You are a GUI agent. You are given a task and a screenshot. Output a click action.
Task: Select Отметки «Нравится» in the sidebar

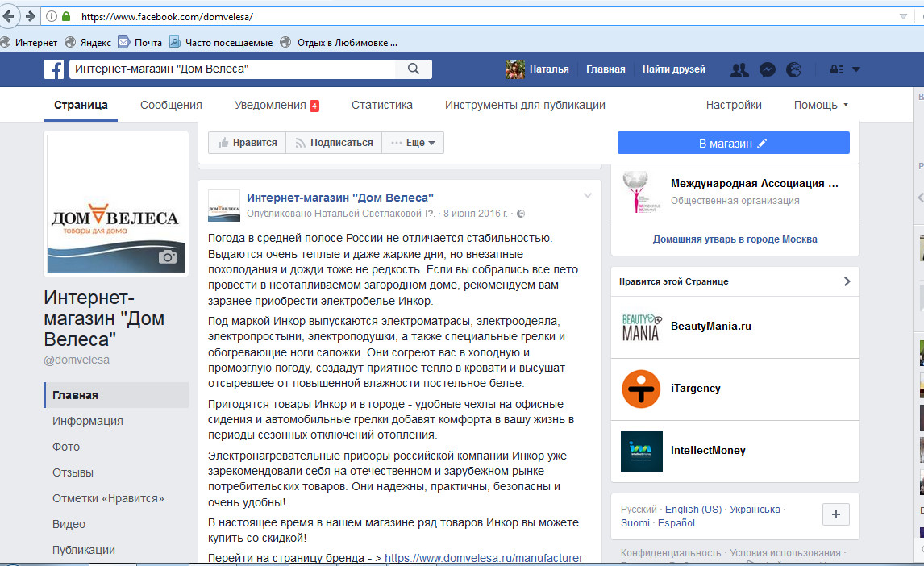pyautogui.click(x=108, y=499)
